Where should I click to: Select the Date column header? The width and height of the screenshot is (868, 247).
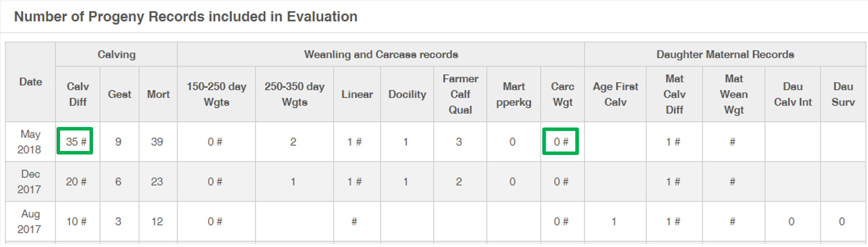[31, 82]
